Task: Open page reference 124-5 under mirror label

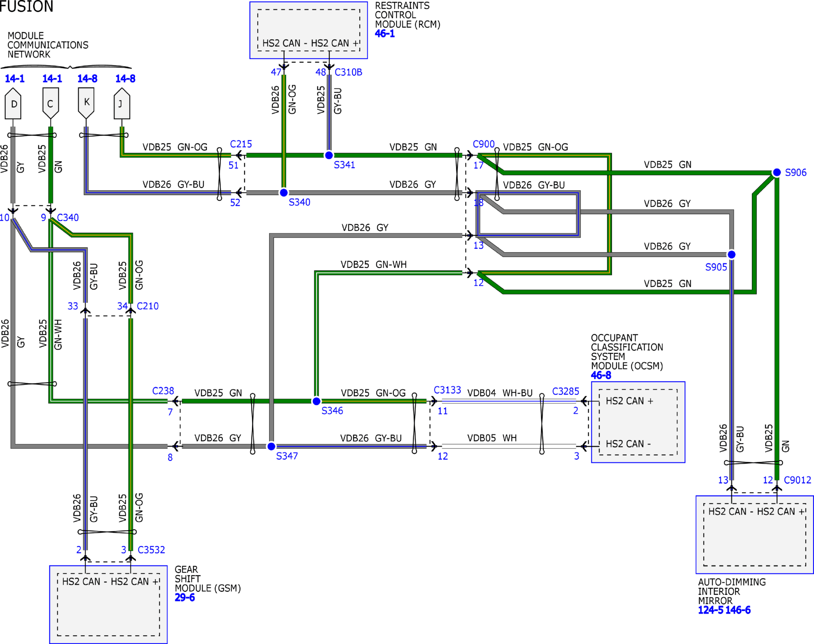Action: (711, 610)
